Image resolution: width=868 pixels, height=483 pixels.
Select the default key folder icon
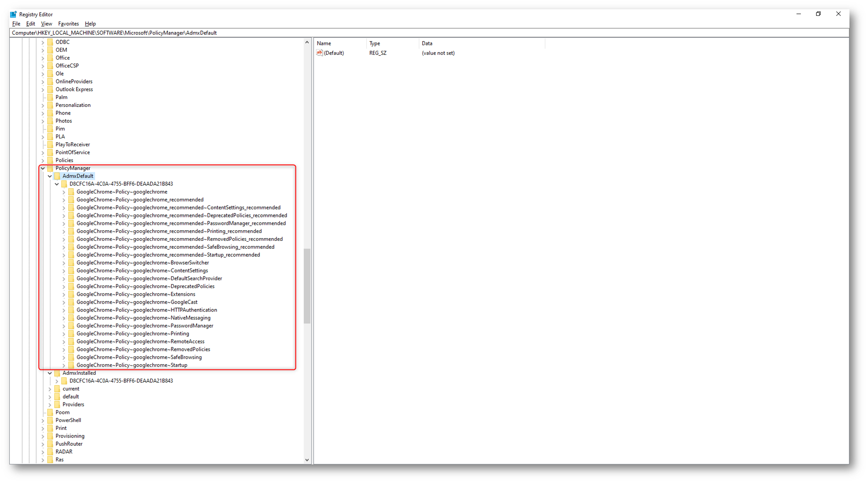click(x=57, y=397)
